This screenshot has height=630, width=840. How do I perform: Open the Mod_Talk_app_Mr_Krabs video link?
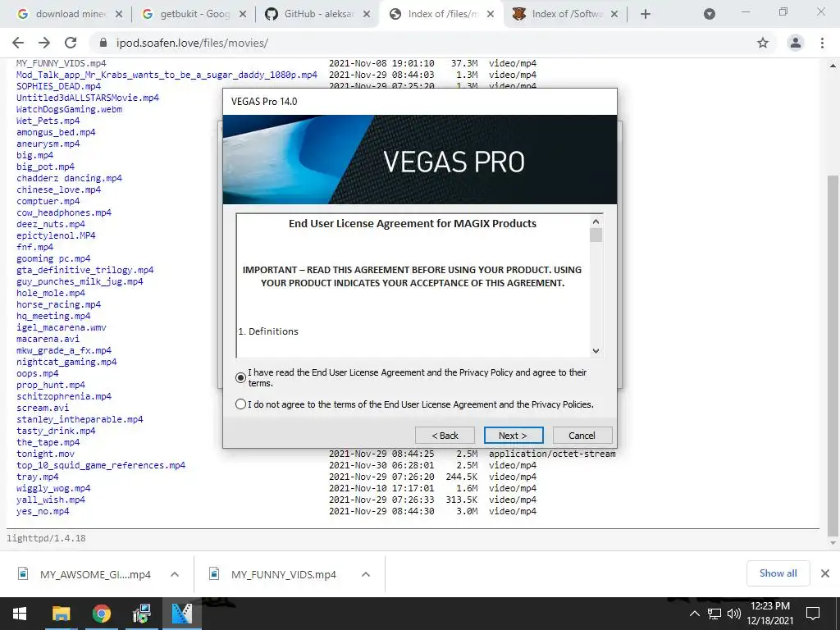[167, 75]
